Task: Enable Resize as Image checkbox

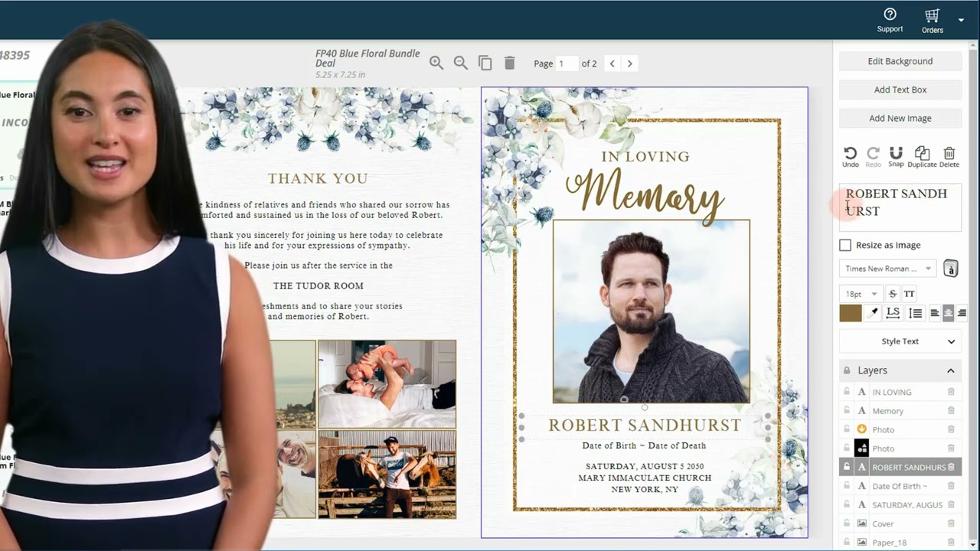Action: [845, 245]
